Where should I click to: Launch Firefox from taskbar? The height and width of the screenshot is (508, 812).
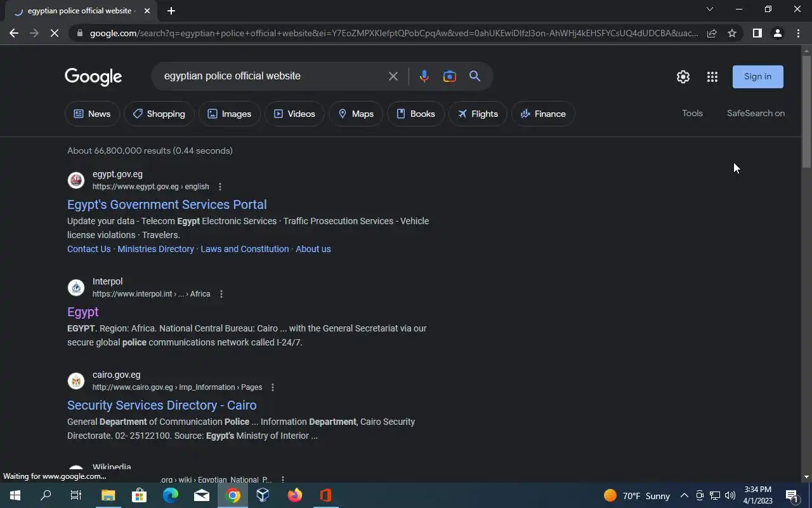point(295,495)
